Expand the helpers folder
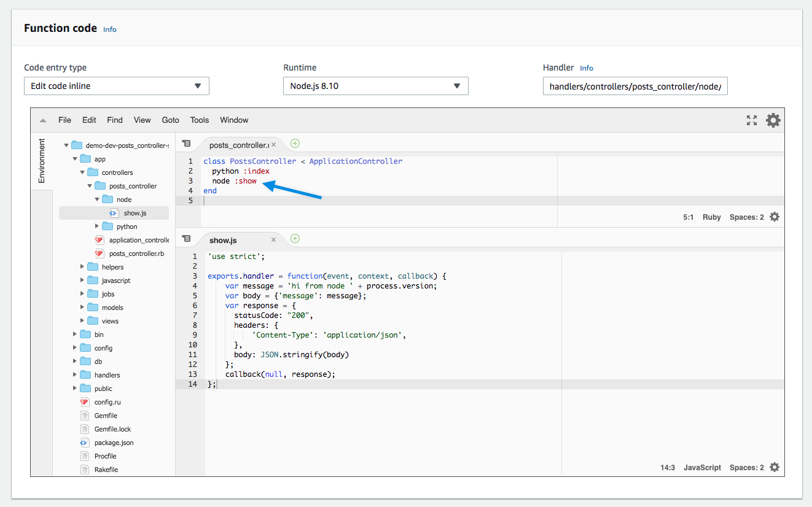This screenshot has height=507, width=812. pos(82,267)
